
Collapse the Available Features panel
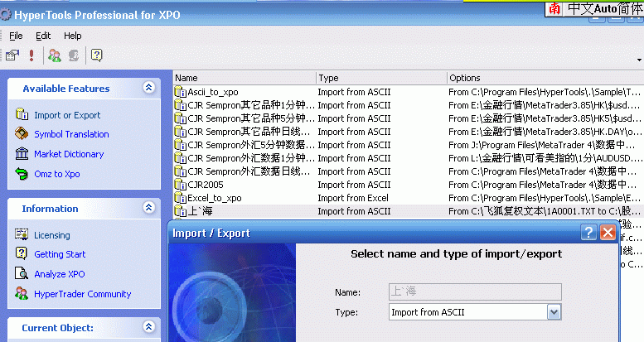pos(148,87)
